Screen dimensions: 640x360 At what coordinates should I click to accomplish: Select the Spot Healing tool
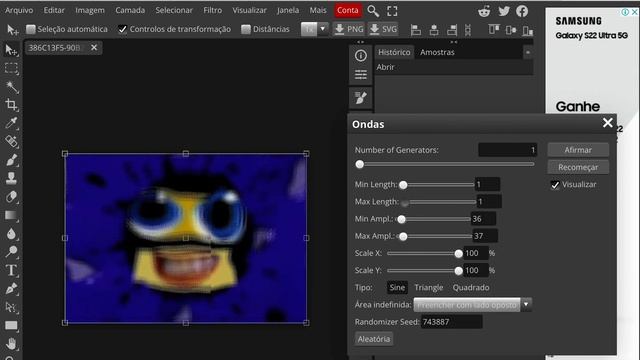point(11,141)
